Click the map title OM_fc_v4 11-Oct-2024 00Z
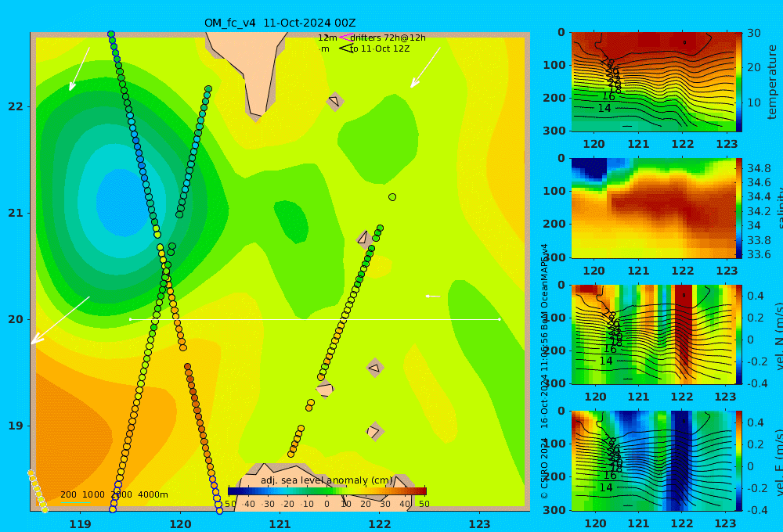 pos(280,23)
